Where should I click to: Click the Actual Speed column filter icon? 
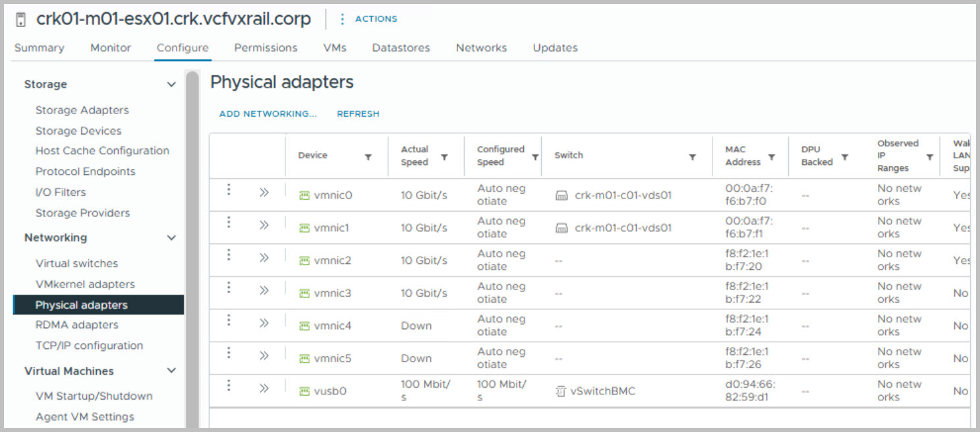(x=444, y=157)
